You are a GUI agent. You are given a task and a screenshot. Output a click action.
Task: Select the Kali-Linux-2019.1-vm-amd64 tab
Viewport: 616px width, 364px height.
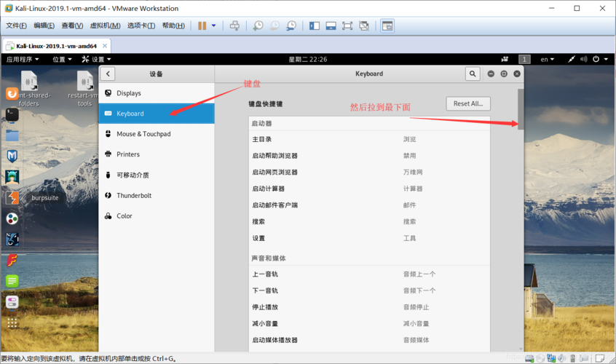56,46
